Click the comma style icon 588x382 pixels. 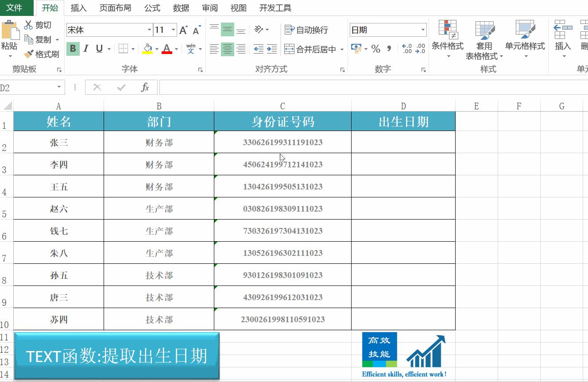(389, 49)
